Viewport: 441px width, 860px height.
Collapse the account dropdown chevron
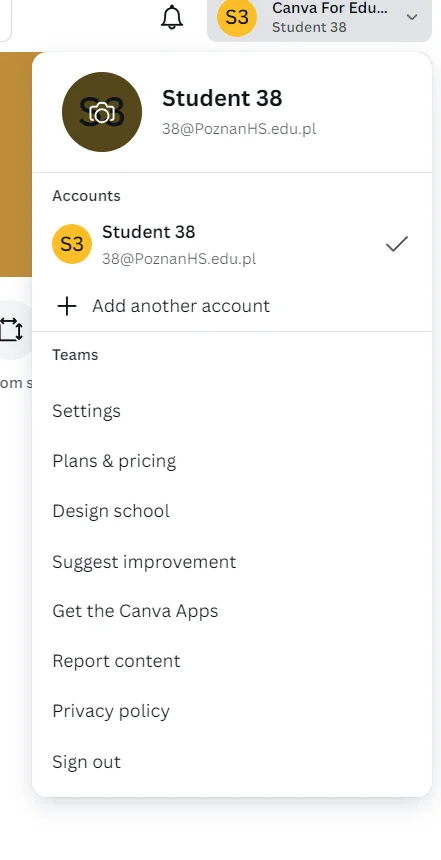(412, 17)
